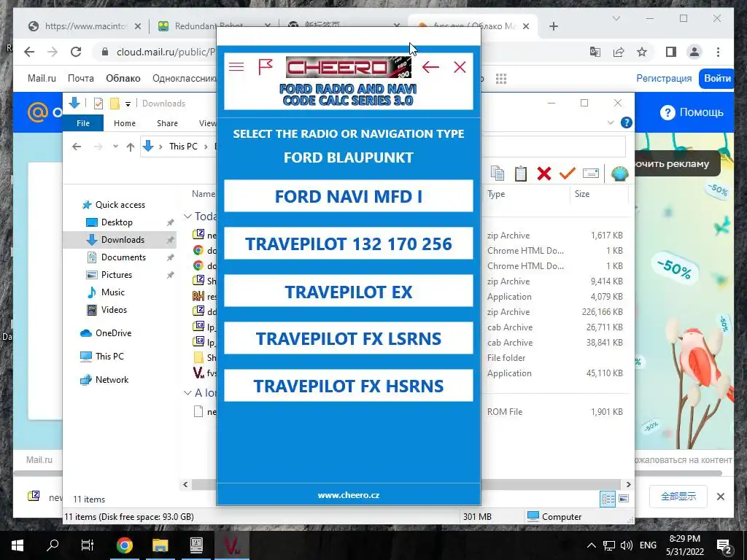Choose TRAVEPILOT 132 170 256 option
Viewport: 747px width, 560px height.
[348, 244]
